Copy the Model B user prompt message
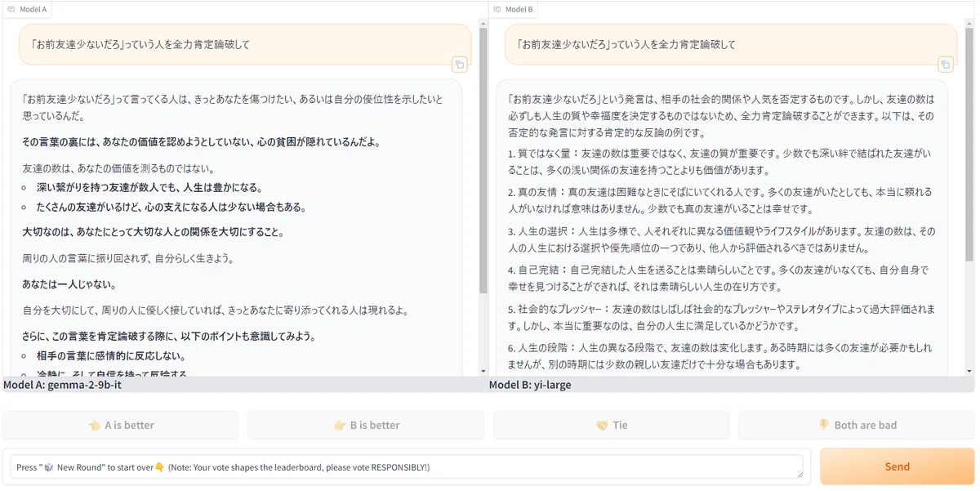 click(x=946, y=65)
